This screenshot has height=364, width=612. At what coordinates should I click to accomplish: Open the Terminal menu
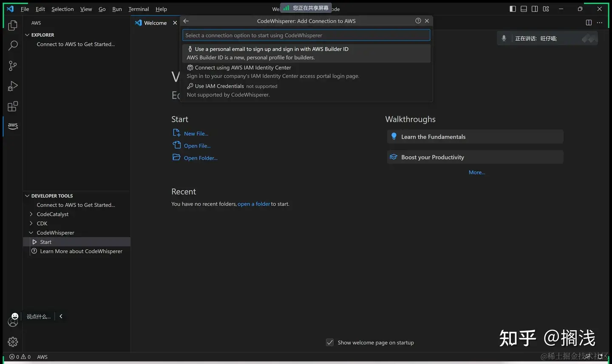click(x=139, y=9)
